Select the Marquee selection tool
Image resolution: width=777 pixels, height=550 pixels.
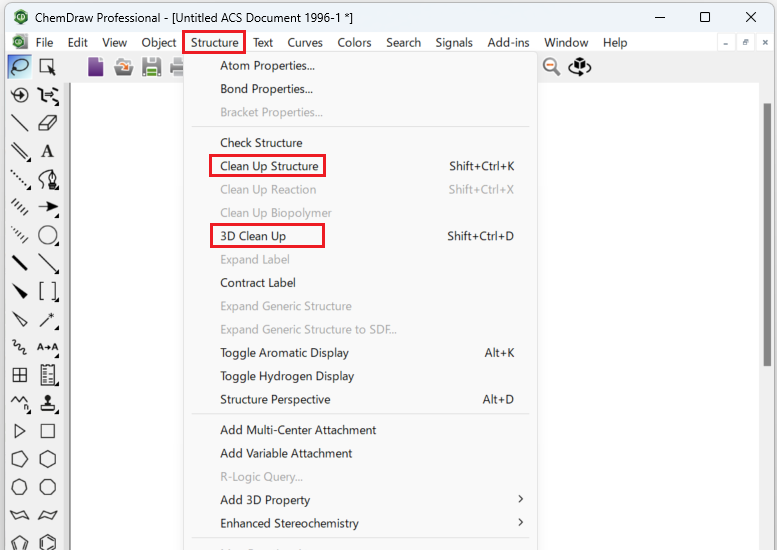click(x=47, y=67)
